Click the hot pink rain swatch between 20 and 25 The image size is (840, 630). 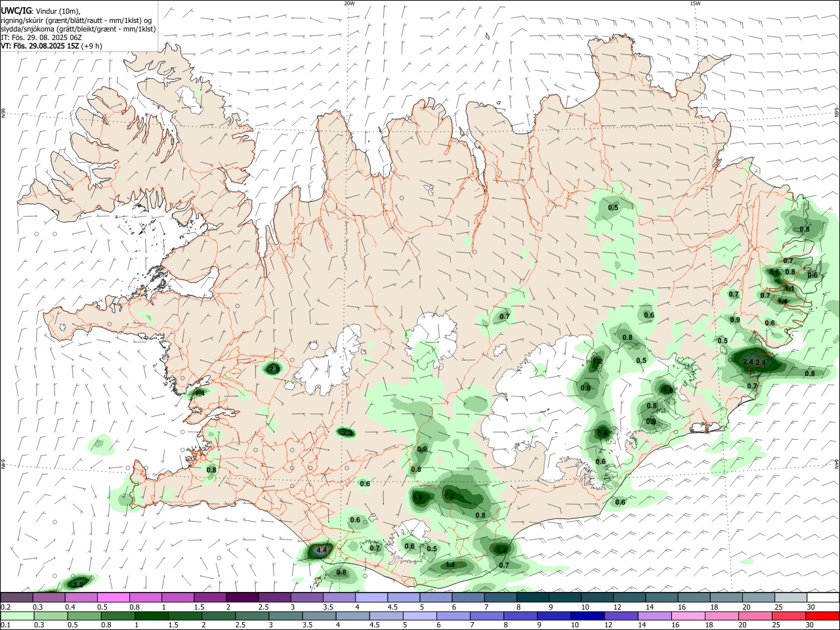[756, 616]
